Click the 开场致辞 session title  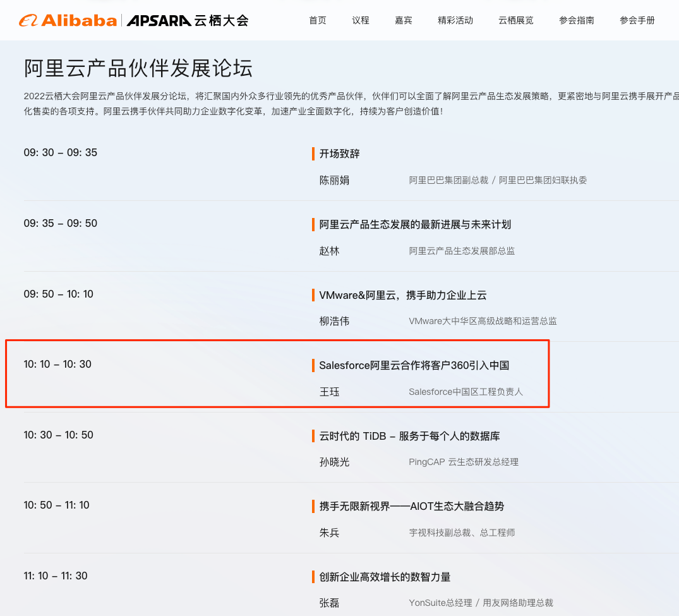[x=340, y=154]
